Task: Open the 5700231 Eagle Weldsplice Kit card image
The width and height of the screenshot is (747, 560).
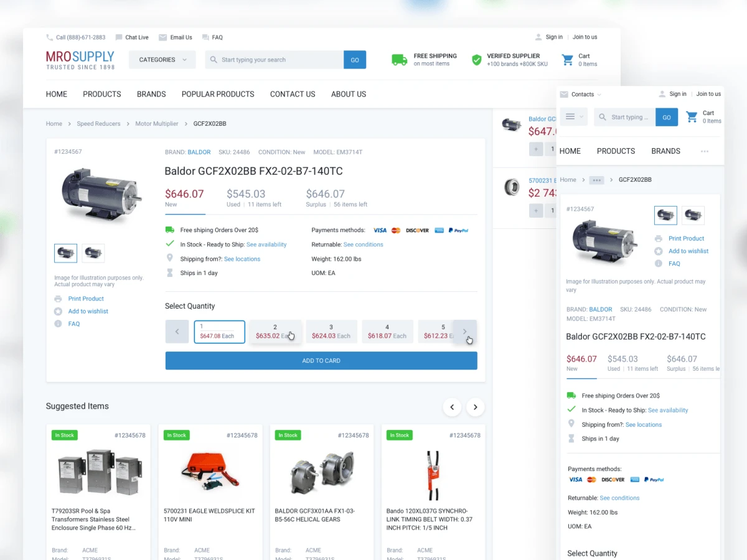Action: [210, 473]
